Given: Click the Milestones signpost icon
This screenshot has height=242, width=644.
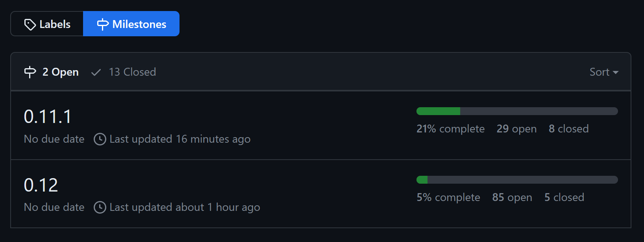Looking at the screenshot, I should tap(103, 24).
